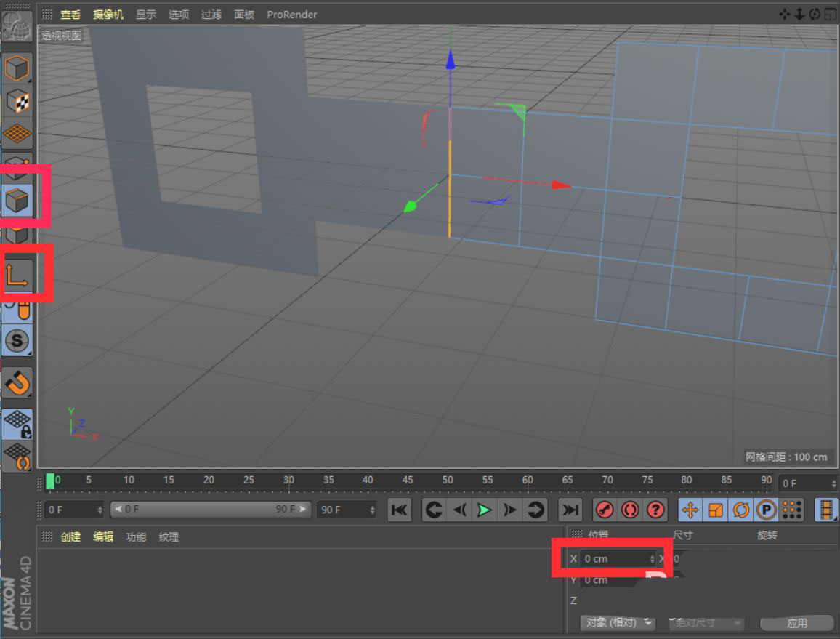
Task: Click the Viewport Solo S icon
Action: tap(17, 340)
